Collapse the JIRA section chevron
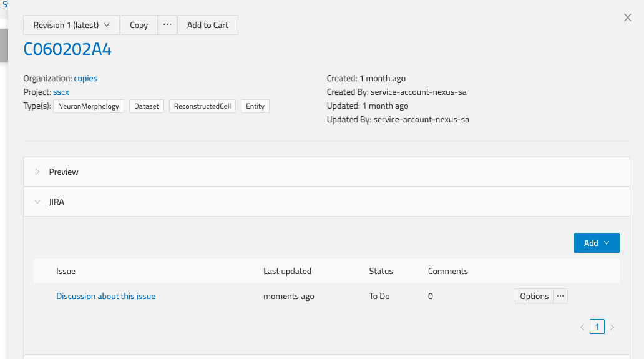The width and height of the screenshot is (644, 359). click(37, 202)
